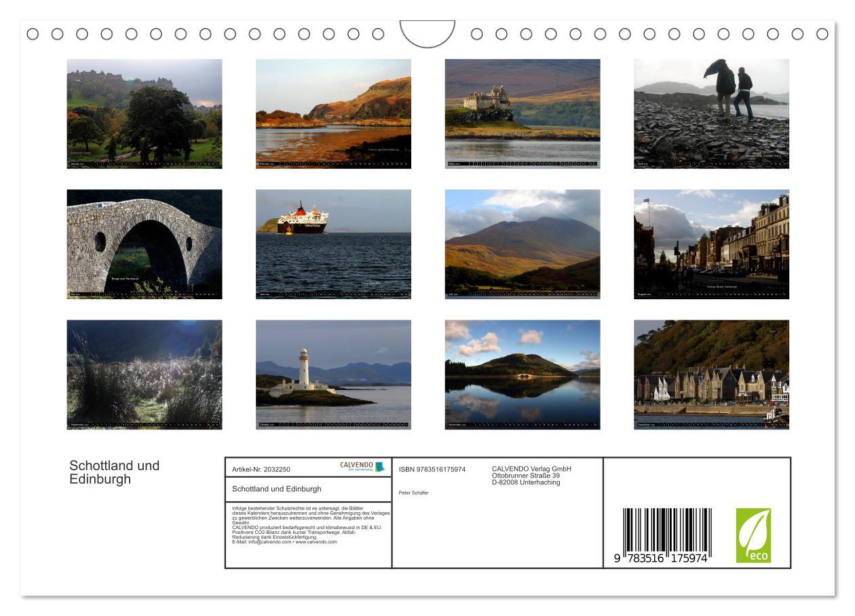This screenshot has width=855, height=616.
Task: Click the half-circle hanger cutout at top center
Action: pyautogui.click(x=426, y=31)
